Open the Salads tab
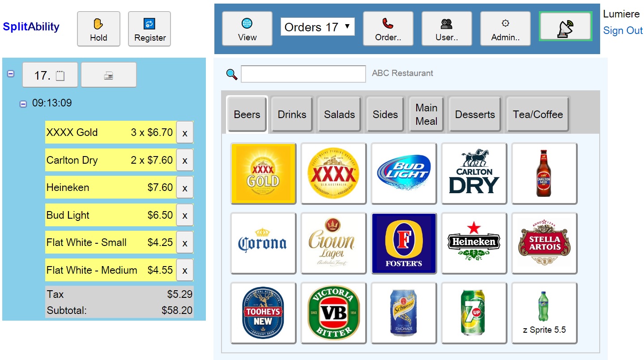This screenshot has height=360, width=644. coord(339,114)
